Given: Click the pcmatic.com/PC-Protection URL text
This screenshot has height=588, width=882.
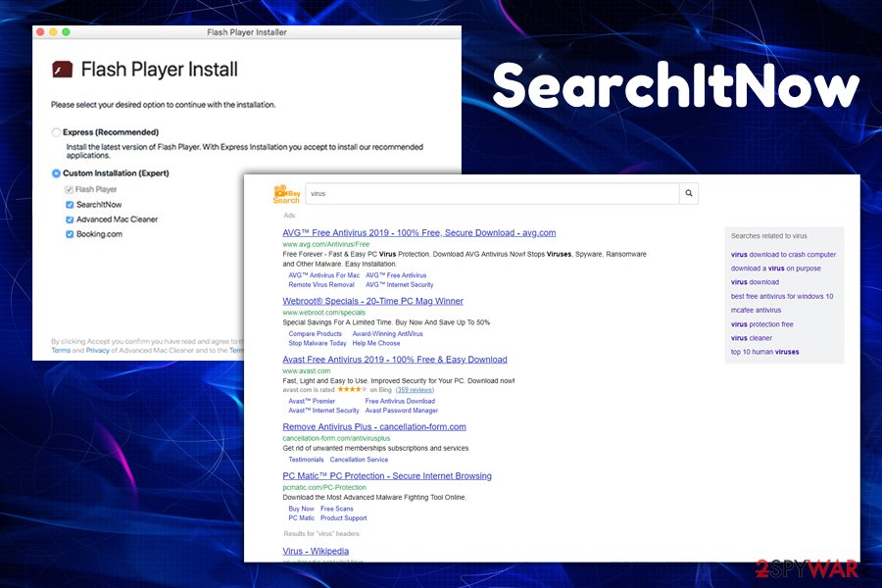Looking at the screenshot, I should click(324, 488).
